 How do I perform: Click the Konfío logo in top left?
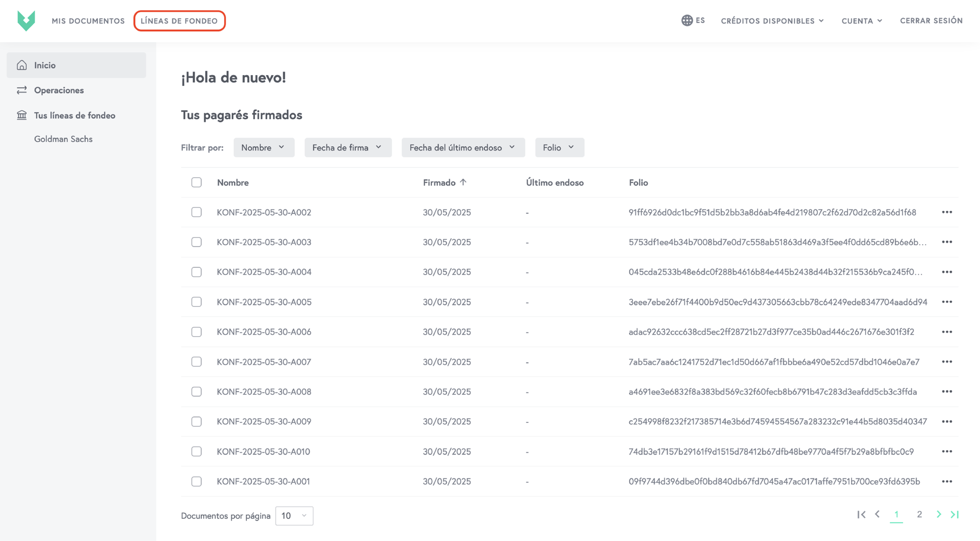[x=27, y=20]
